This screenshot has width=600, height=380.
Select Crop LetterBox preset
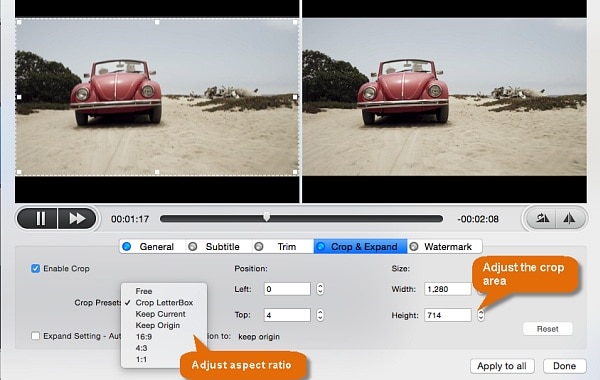pyautogui.click(x=164, y=303)
